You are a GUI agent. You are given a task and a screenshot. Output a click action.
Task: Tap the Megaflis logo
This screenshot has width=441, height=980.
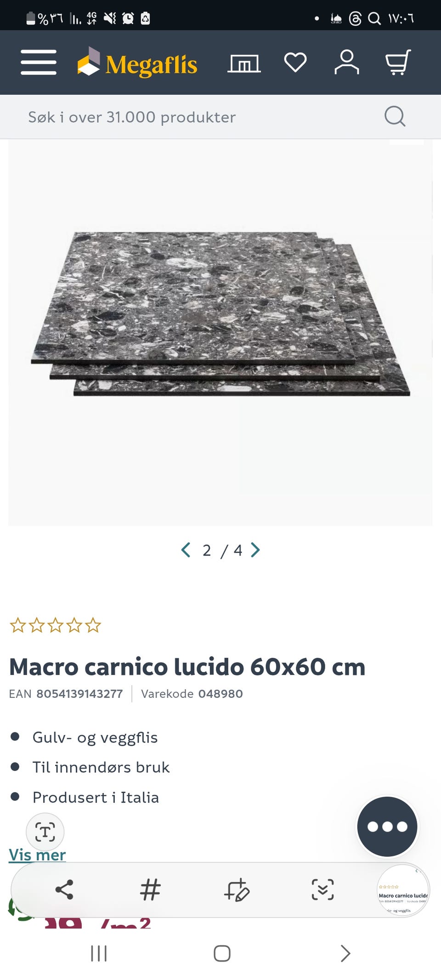point(137,62)
